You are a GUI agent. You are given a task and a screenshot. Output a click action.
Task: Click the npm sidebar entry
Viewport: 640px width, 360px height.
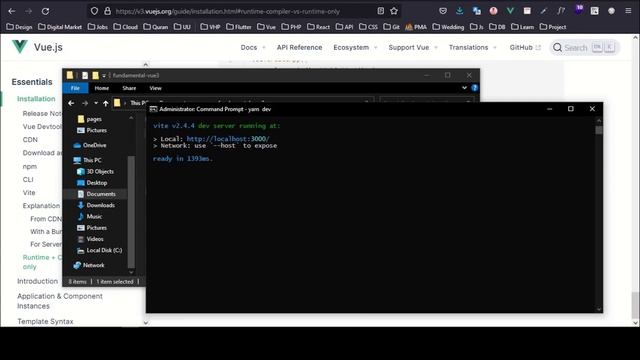29,167
